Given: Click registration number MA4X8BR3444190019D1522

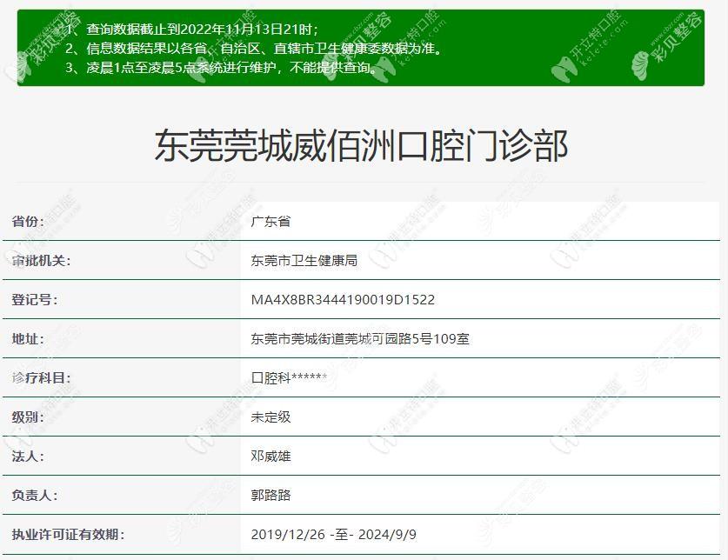Looking at the screenshot, I should coord(343,299).
